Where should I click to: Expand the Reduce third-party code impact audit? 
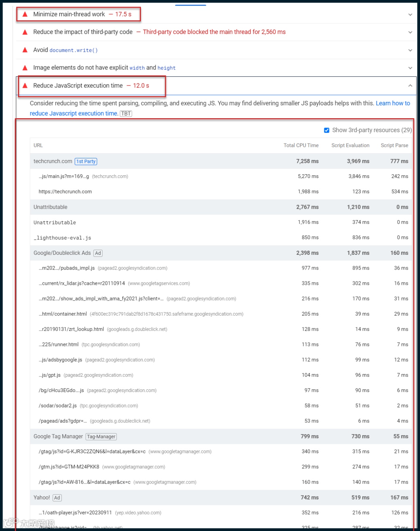pyautogui.click(x=410, y=32)
